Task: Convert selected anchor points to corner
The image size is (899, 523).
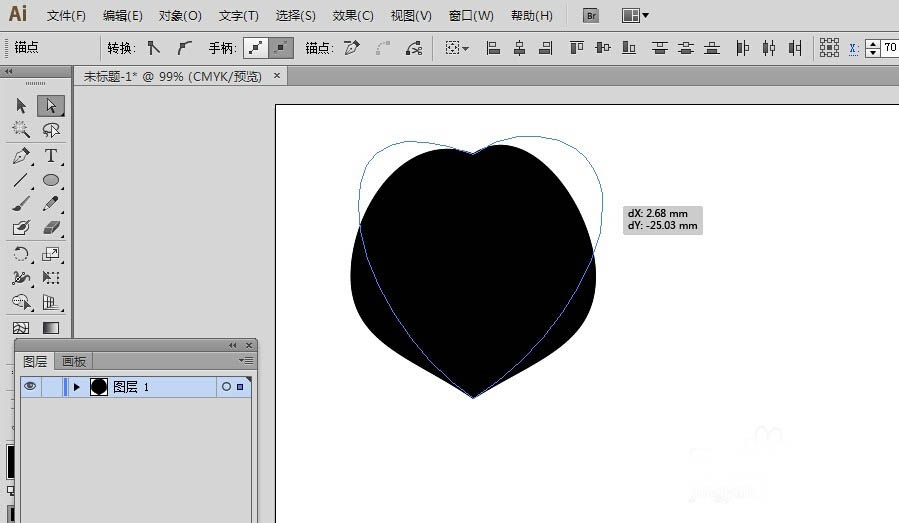Action: [154, 47]
